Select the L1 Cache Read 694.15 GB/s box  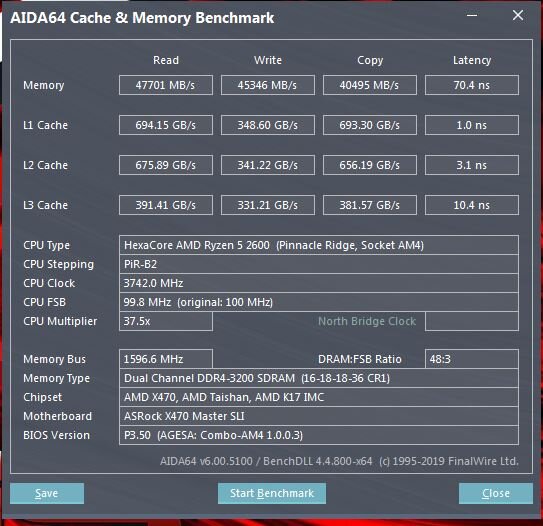(166, 125)
